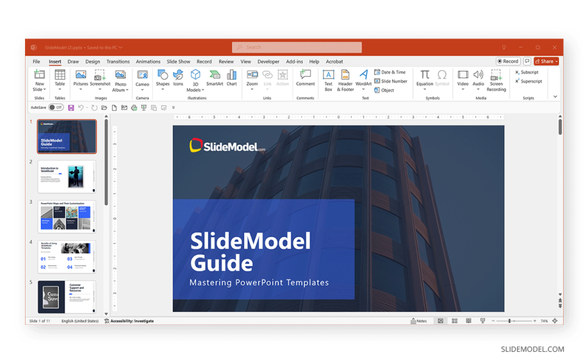Image resolution: width=588 pixels, height=364 pixels.
Task: Open the File tab
Action: click(x=36, y=61)
